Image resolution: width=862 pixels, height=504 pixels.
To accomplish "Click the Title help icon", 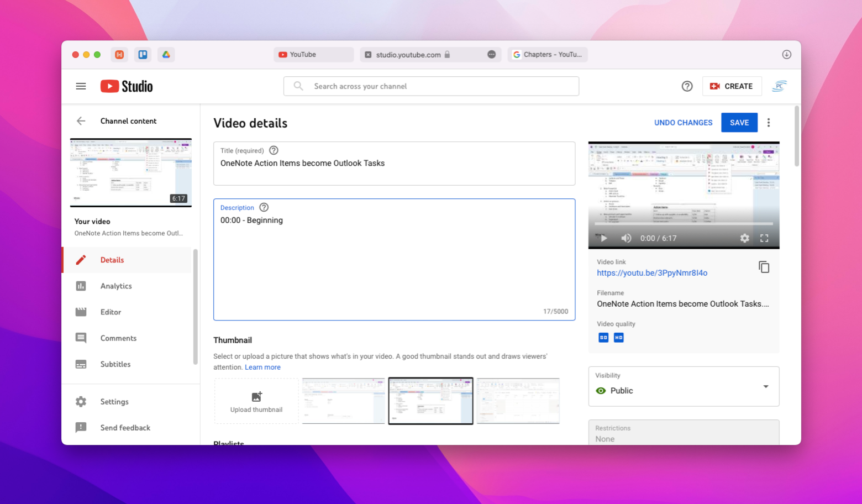I will [x=274, y=150].
